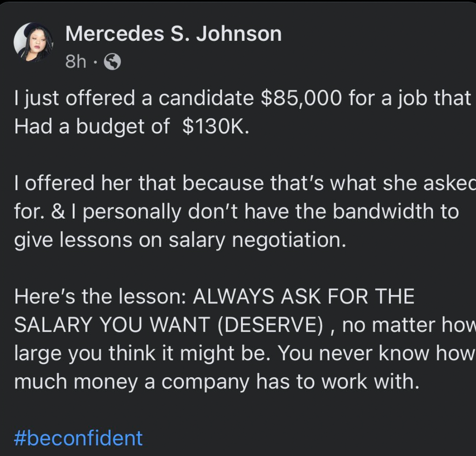Screen dimensions: 476x456
Task: Open Mercedes S. Johnson's profile picture
Action: click(x=33, y=42)
